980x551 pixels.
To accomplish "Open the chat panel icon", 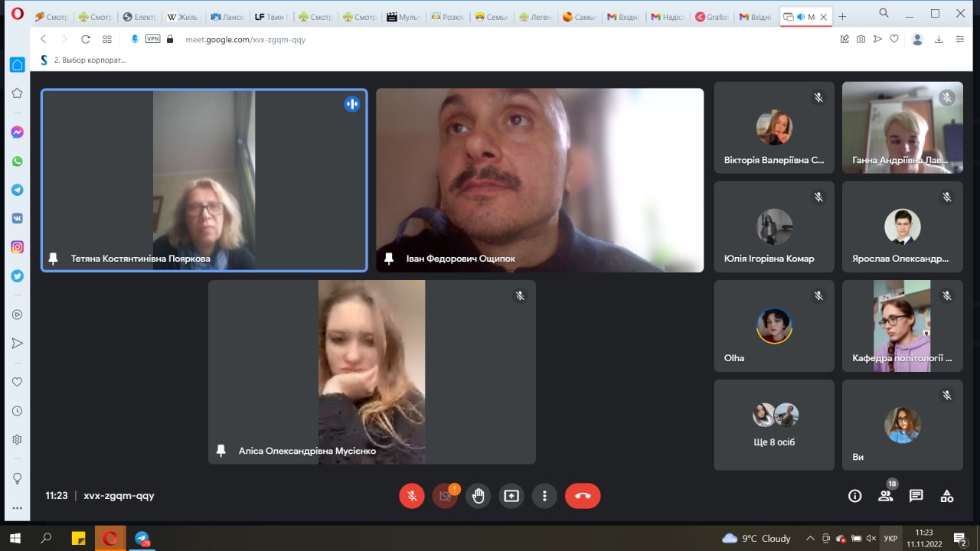I will pyautogui.click(x=916, y=496).
